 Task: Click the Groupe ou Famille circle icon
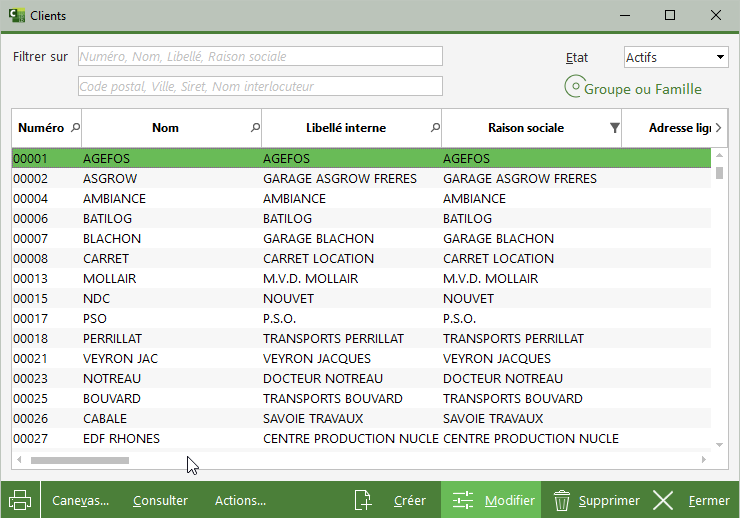[x=575, y=87]
